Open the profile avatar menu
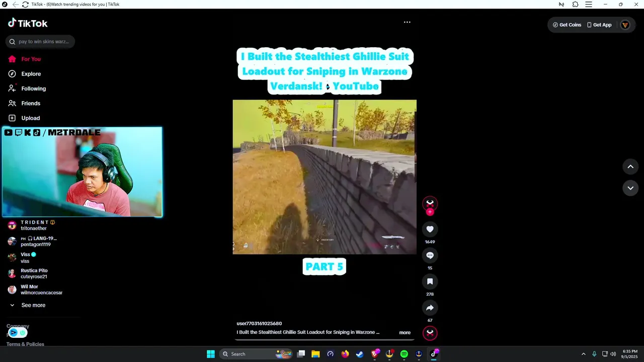644x362 pixels. [x=625, y=25]
